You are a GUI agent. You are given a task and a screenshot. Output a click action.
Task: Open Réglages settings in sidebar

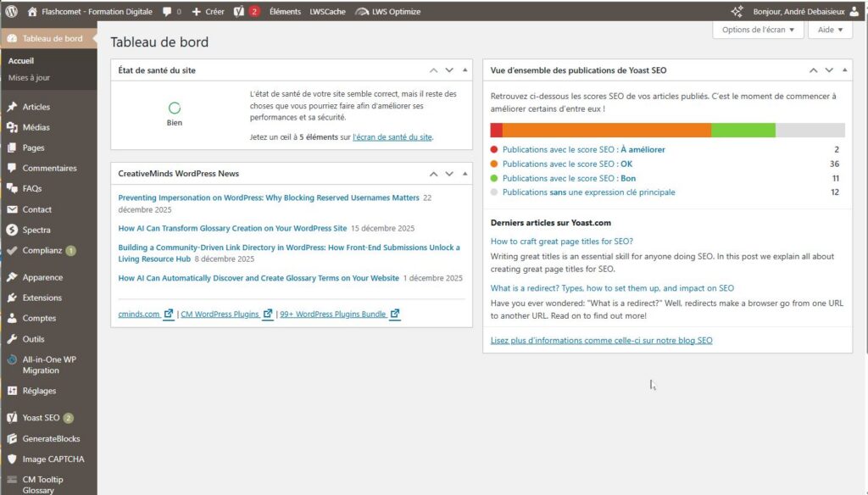pos(39,391)
